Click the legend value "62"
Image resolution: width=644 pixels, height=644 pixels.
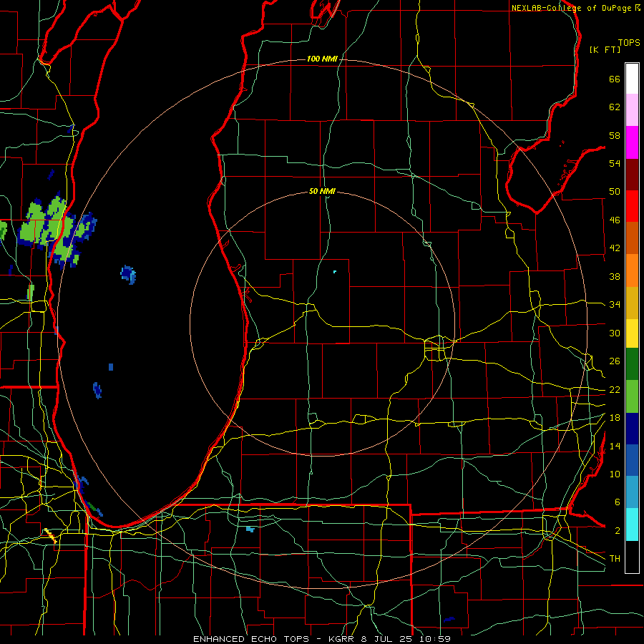615,107
